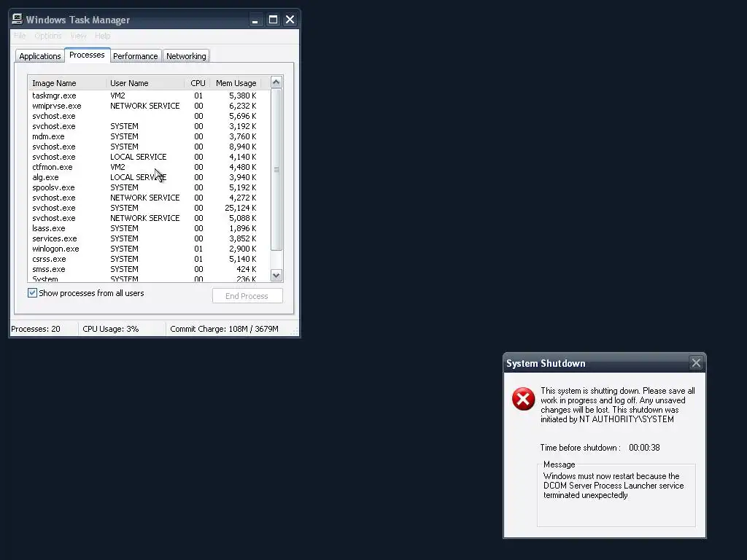Select the lsass.exe process
The height and width of the screenshot is (560, 747).
[x=149, y=228]
